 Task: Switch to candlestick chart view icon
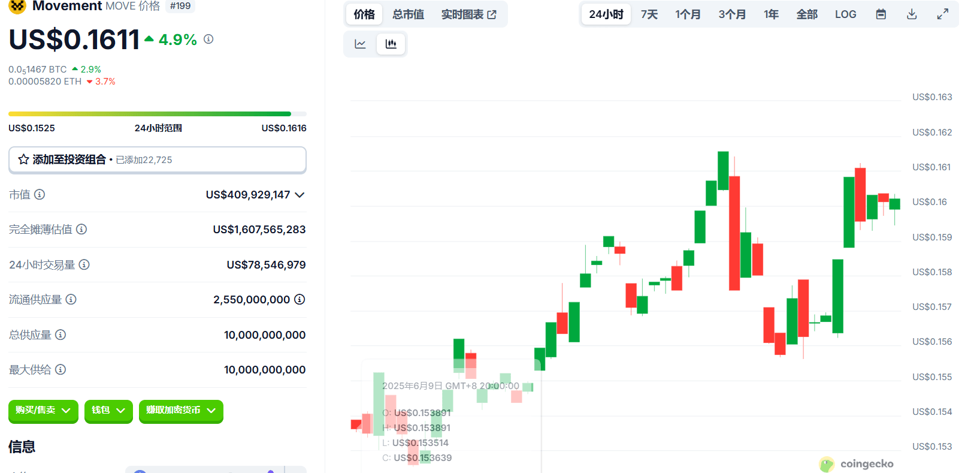coord(391,44)
